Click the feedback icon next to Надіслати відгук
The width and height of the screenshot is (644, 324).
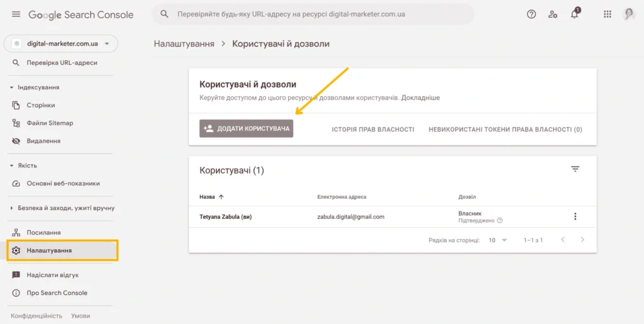tap(16, 275)
